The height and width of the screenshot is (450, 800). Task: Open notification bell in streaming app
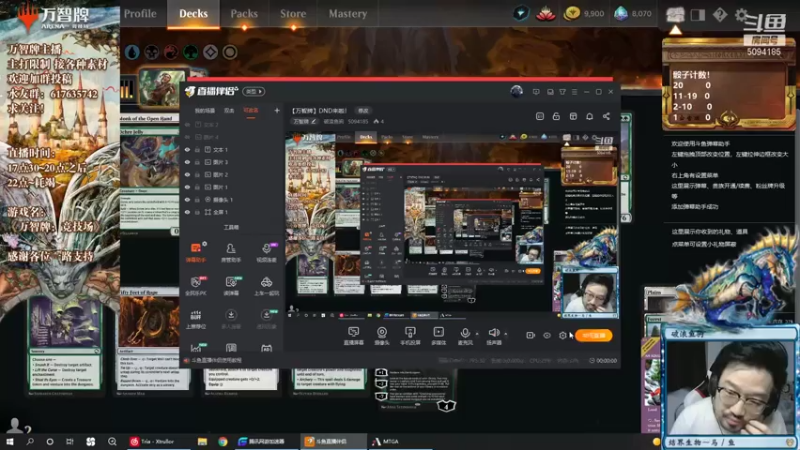point(589,116)
